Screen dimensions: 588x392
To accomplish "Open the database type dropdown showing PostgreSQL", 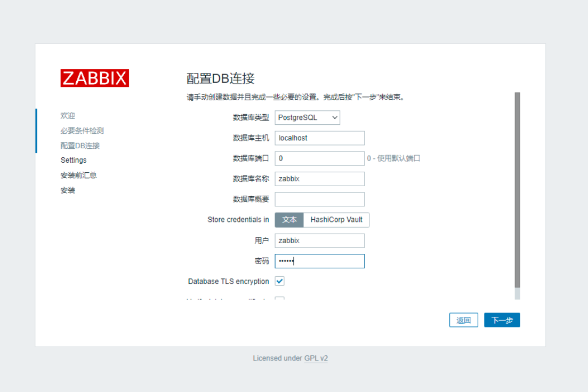I will point(307,118).
